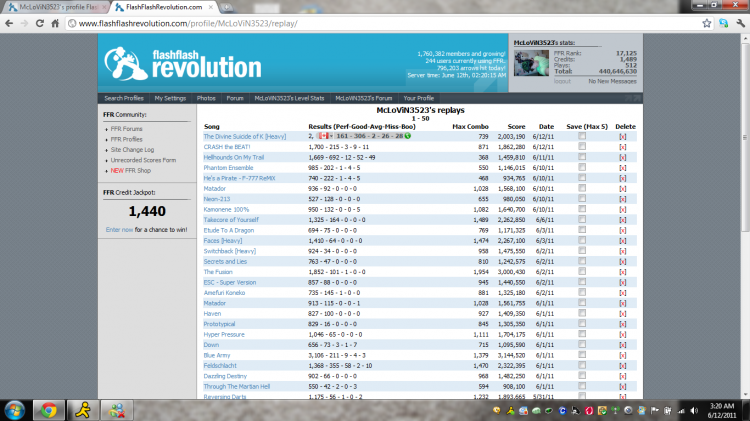Screen dimensions: 750x421
Task: Delete The Divine Suicide of K replay
Action: pyautogui.click(x=622, y=136)
